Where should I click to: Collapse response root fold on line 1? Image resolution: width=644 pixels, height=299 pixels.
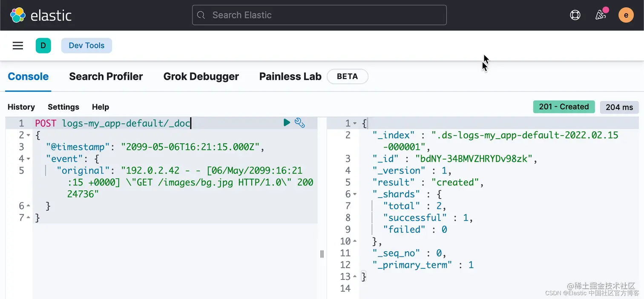click(355, 124)
